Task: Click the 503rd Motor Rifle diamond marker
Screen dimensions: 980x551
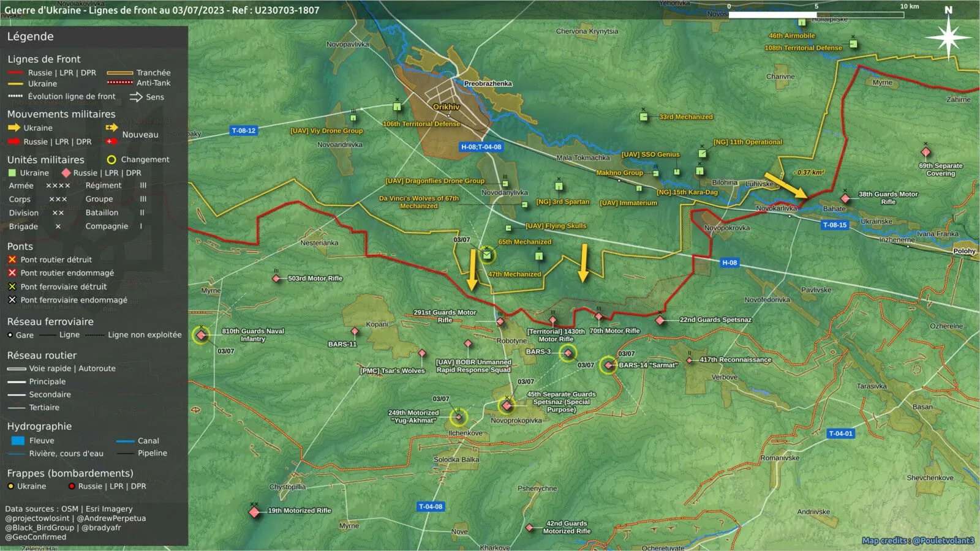Action: tap(277, 279)
